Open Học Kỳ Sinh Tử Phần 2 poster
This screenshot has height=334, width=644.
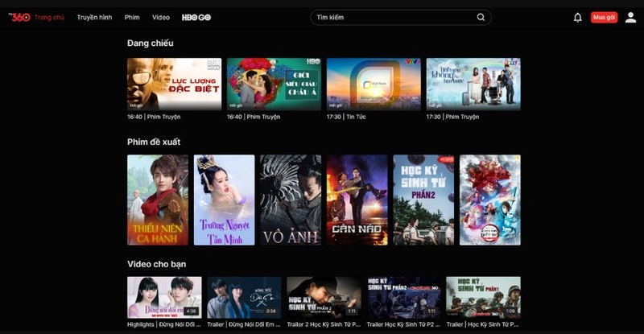point(423,200)
